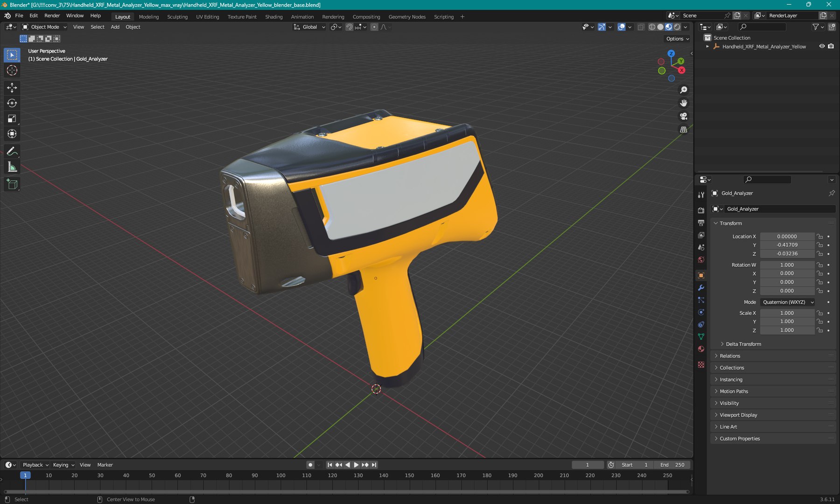This screenshot has width=840, height=504.
Task: Expand the Relations panel
Action: click(x=773, y=356)
